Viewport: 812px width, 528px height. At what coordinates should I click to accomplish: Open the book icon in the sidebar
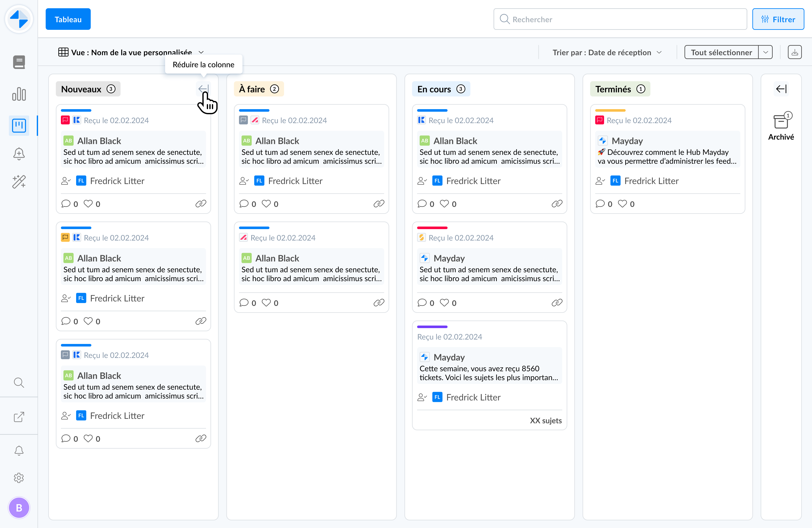click(x=19, y=62)
